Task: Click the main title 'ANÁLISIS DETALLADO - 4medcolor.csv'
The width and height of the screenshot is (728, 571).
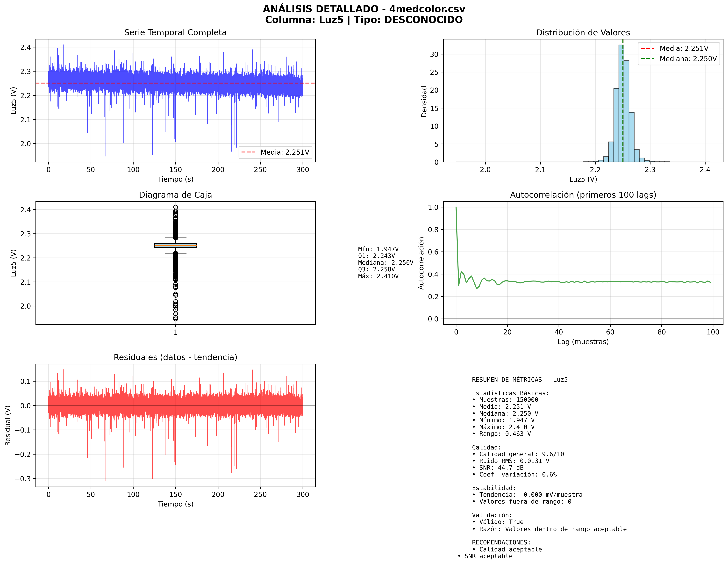Action: click(x=364, y=9)
